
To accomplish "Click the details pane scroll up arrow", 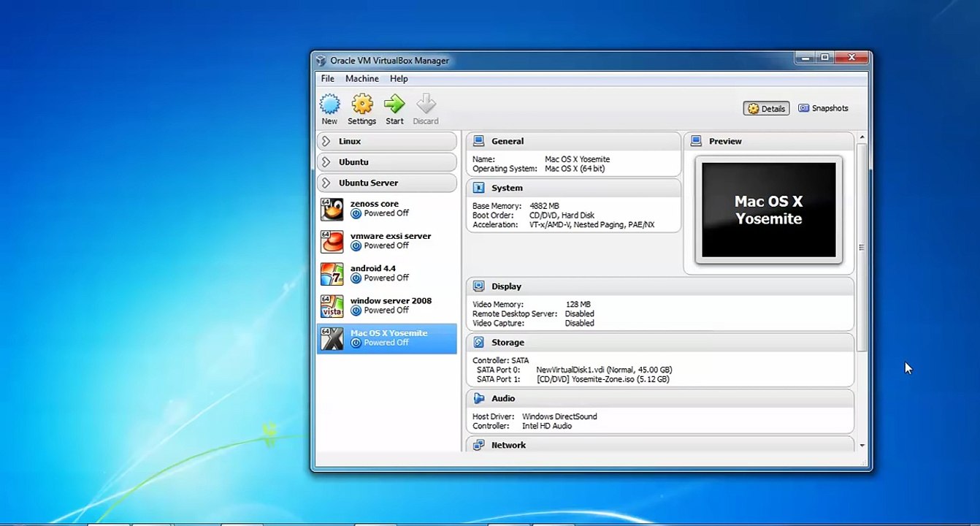I will click(862, 137).
